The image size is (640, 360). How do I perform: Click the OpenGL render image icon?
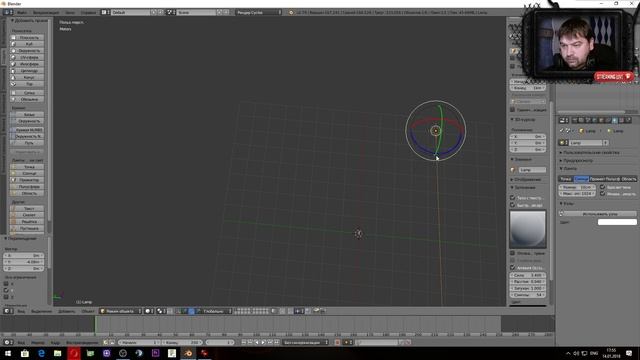click(316, 311)
